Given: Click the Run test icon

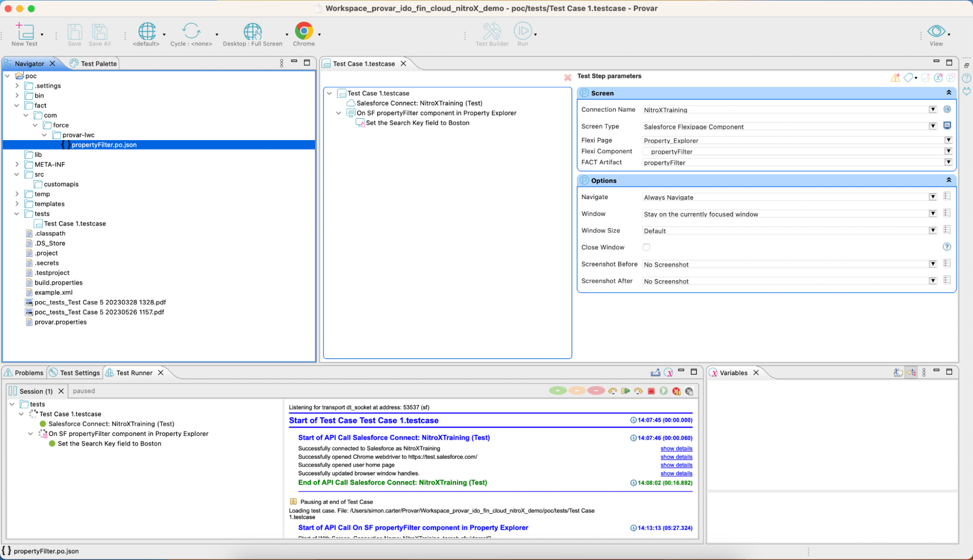Looking at the screenshot, I should pos(522,31).
